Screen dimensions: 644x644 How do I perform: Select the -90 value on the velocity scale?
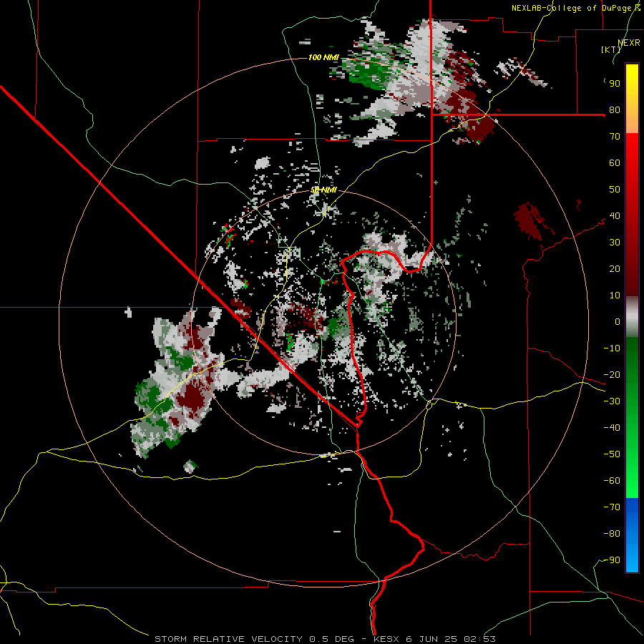point(612,560)
